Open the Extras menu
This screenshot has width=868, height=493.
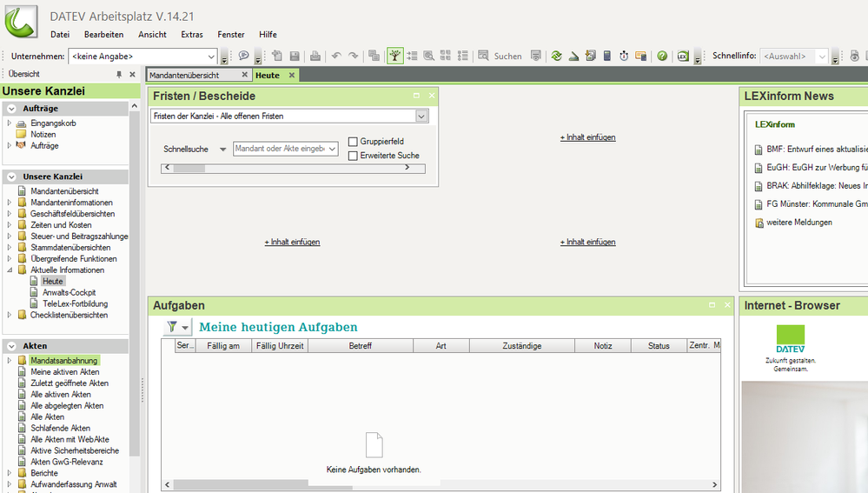(191, 34)
